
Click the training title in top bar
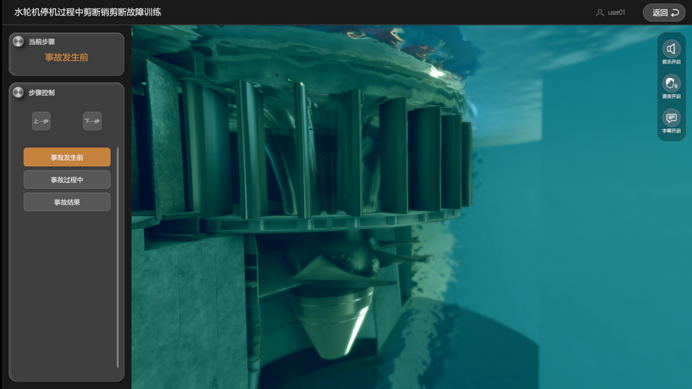click(x=87, y=12)
